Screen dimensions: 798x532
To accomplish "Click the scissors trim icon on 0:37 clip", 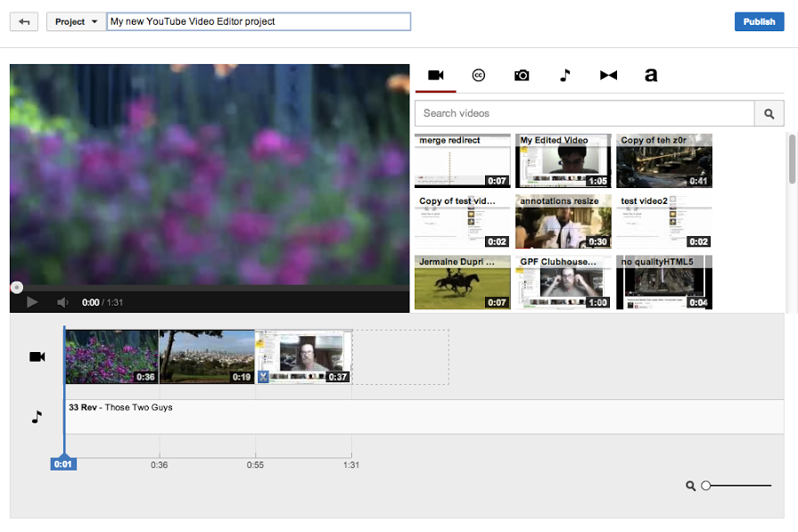I will 262,376.
